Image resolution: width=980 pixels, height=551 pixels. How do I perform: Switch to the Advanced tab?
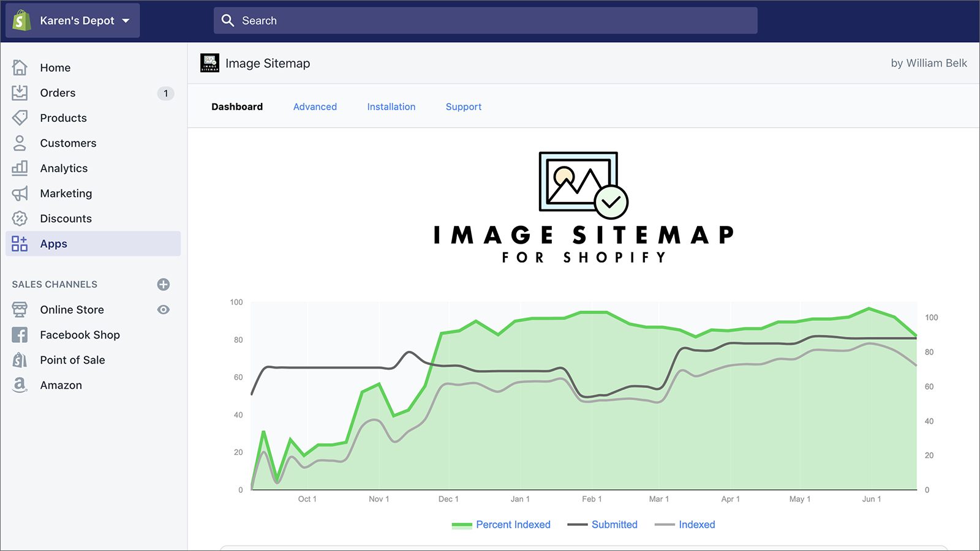(315, 107)
